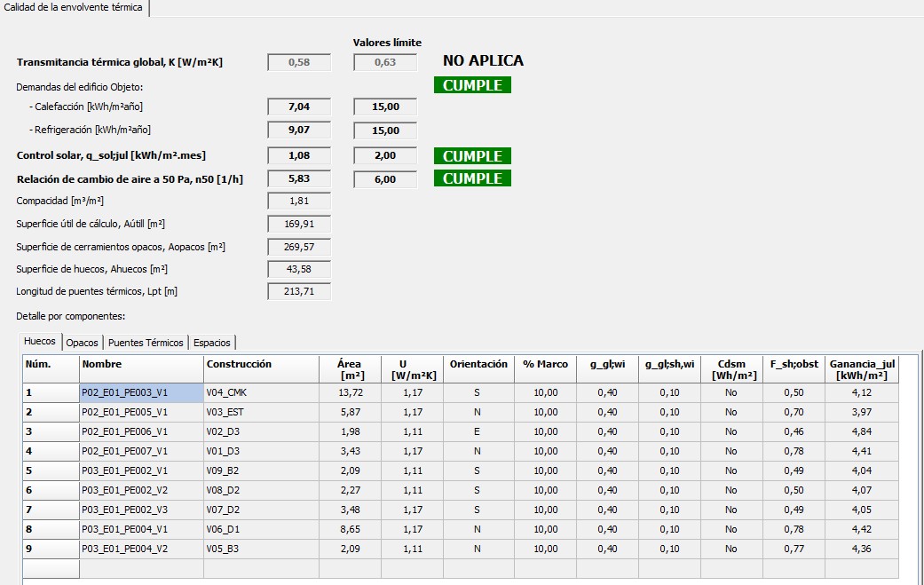Click the F_sh;obst cell 0,70
This screenshot has height=585, width=924.
coord(794,412)
